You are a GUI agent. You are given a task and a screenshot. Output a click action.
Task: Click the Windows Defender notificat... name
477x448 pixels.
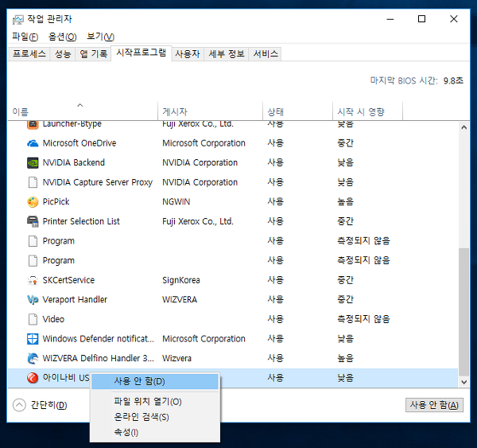pyautogui.click(x=99, y=339)
